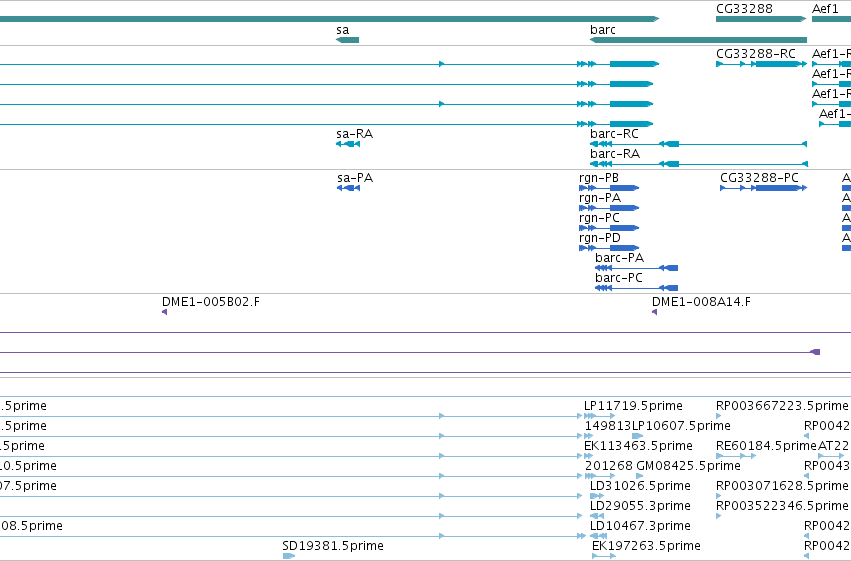Image resolution: width=851 pixels, height=561 pixels.
Task: Click the 201268 EST label
Action: [x=609, y=466]
